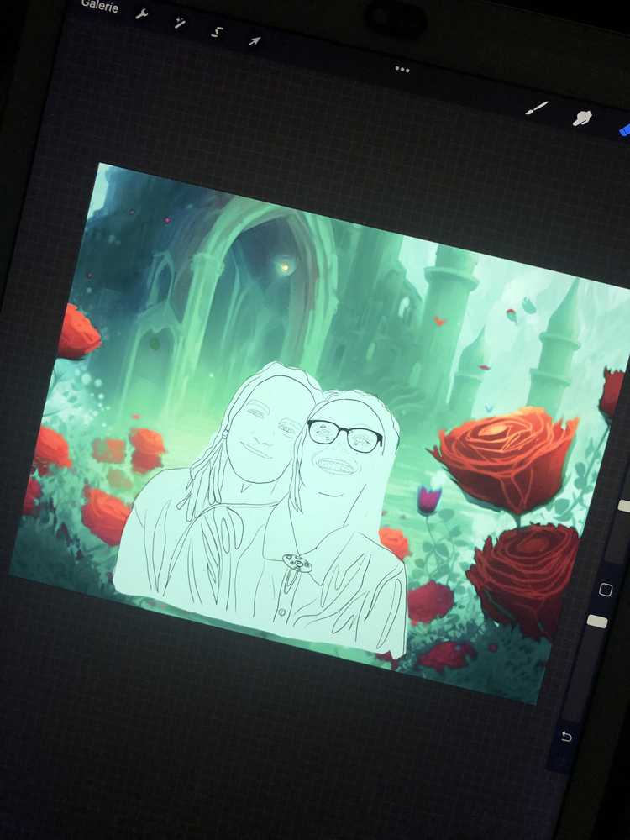The image size is (630, 840).
Task: Tap the red rose in the upper-left canvas
Action: (77, 332)
